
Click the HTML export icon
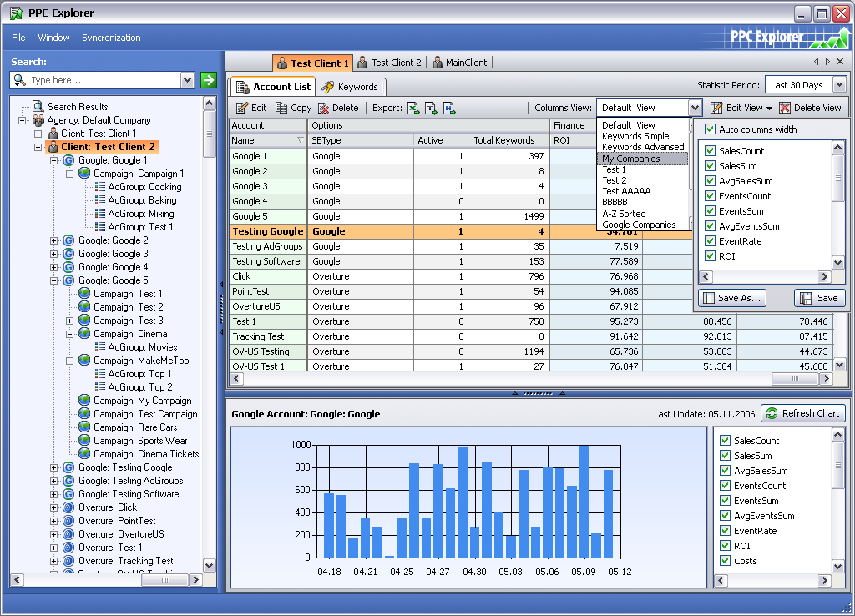pos(448,108)
